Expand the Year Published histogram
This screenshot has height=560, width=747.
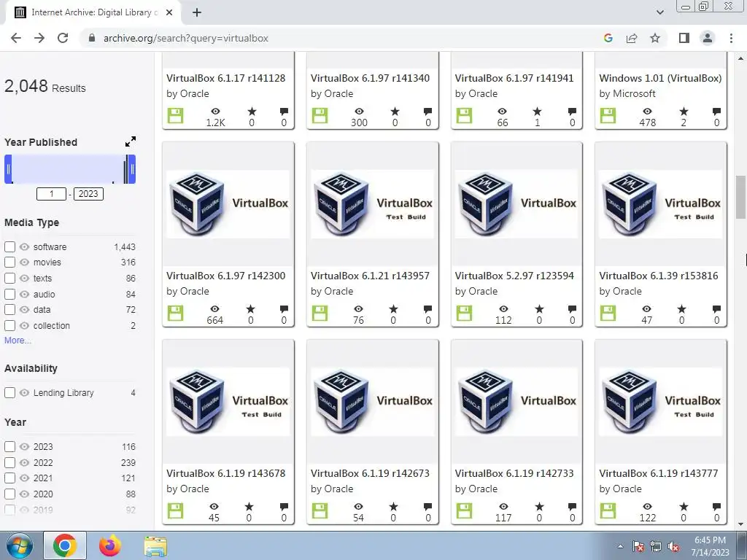[130, 141]
